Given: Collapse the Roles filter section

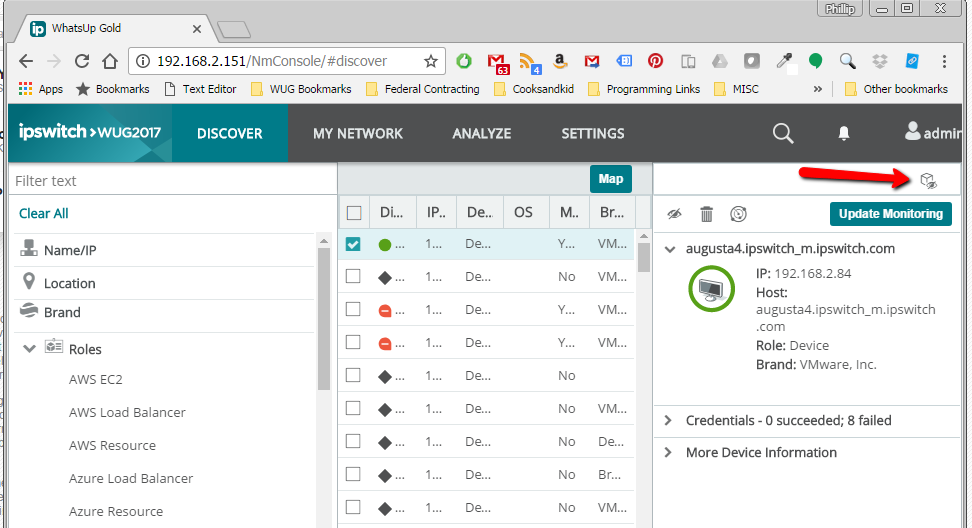Looking at the screenshot, I should tap(30, 349).
